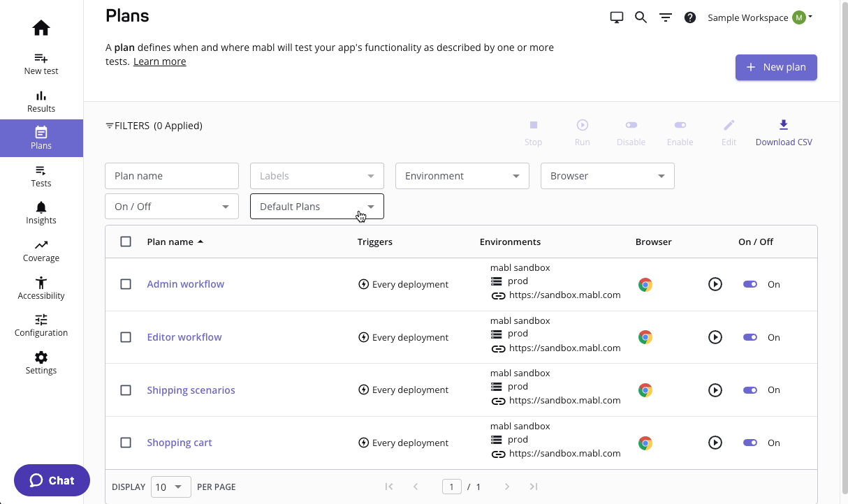Open the Labels dropdown
The width and height of the screenshot is (848, 504).
(x=317, y=176)
